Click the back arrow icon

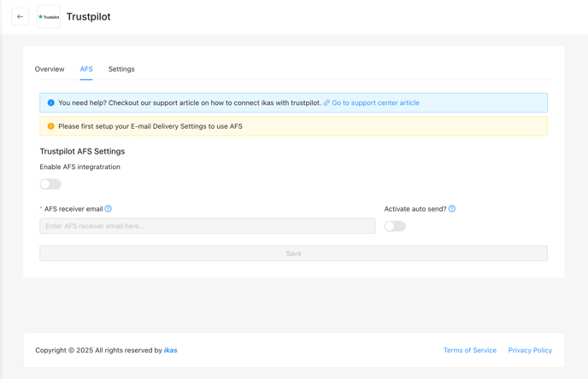[x=20, y=17]
